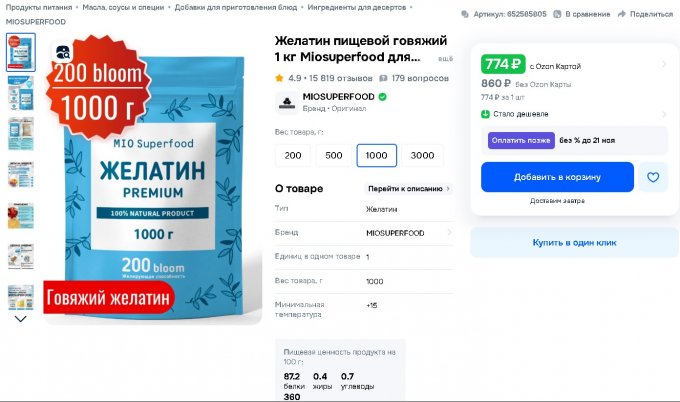Open visual search icon on product image
This screenshot has height=402, width=680.
click(x=63, y=52)
